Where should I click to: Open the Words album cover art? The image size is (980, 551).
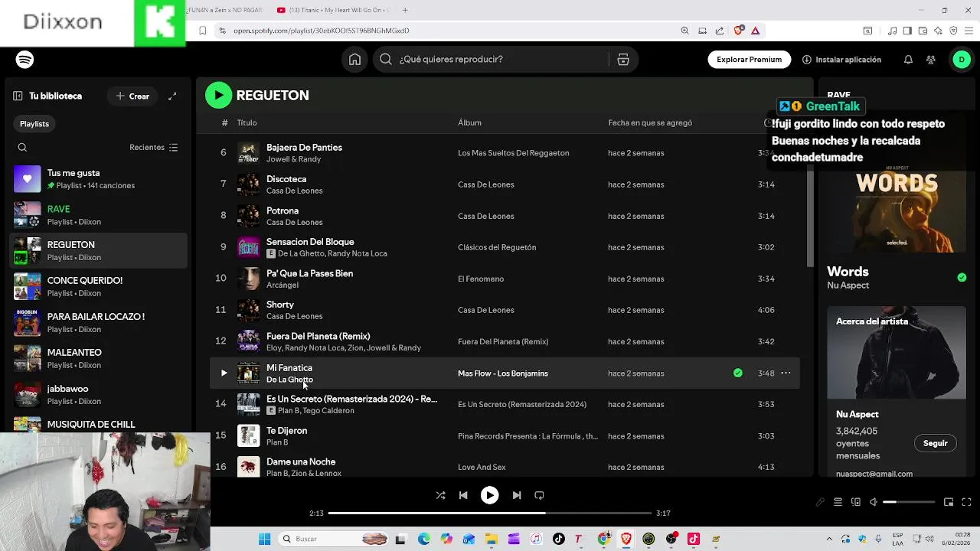[897, 208]
